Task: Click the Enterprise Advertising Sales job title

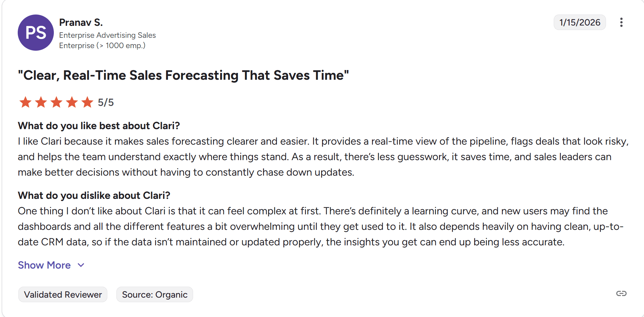Action: coord(107,35)
